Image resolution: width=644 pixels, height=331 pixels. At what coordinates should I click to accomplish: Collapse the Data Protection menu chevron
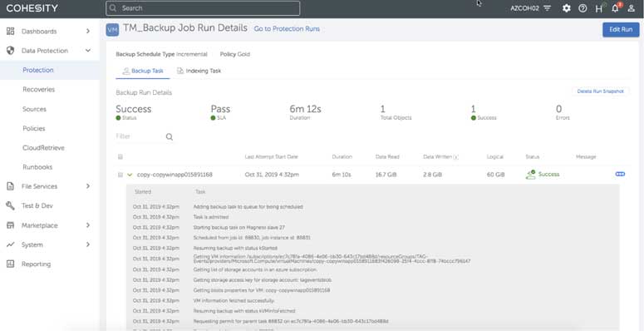(88, 51)
